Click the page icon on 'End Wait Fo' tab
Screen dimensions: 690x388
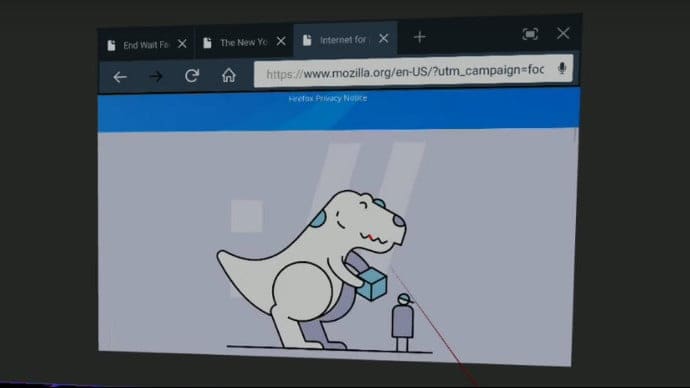tap(111, 45)
